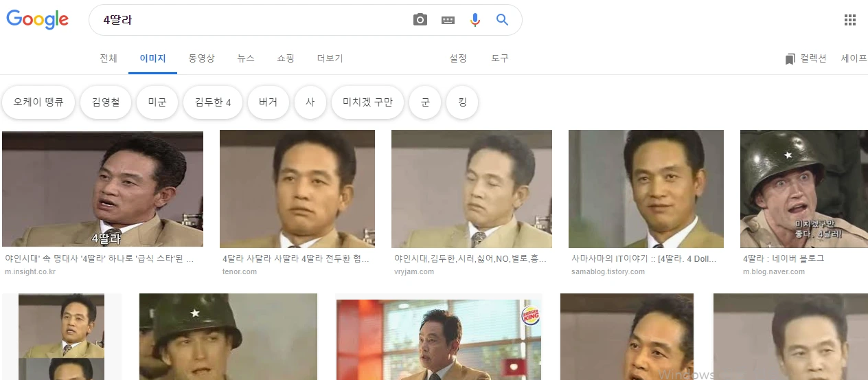This screenshot has width=868, height=380.
Task: Select the 미치겠 구만 filter chip
Action: (368, 102)
